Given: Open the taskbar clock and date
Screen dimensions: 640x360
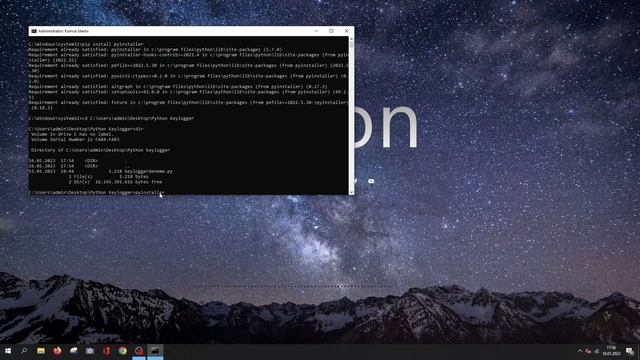Looking at the screenshot, I should (611, 351).
